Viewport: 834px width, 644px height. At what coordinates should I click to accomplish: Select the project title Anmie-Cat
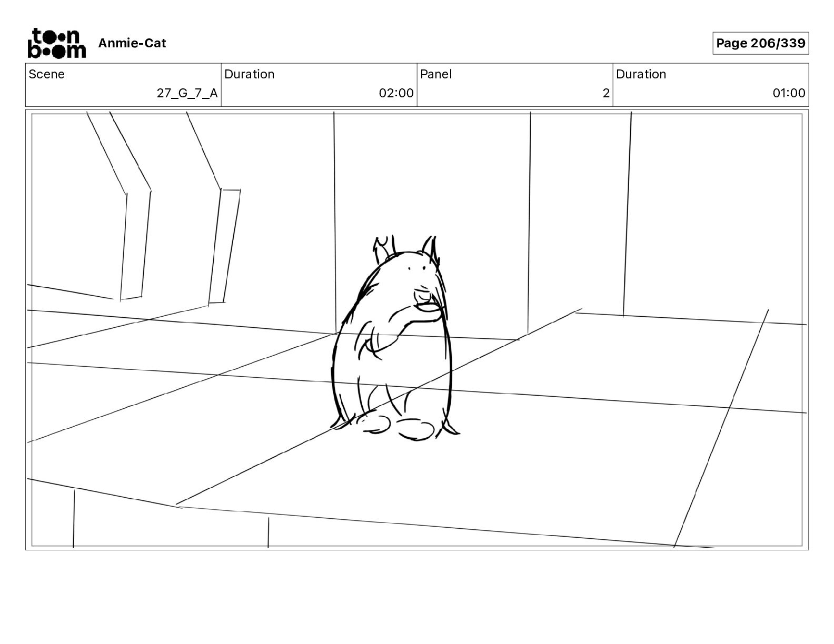click(x=132, y=43)
